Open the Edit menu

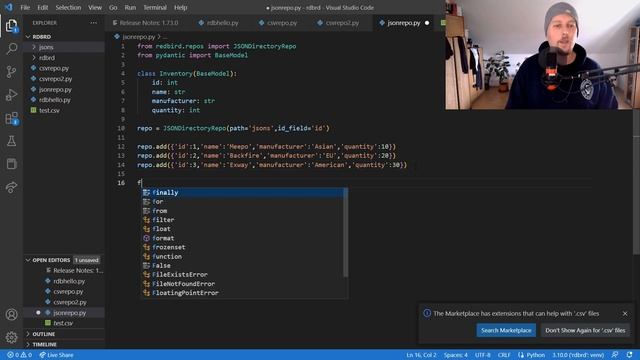pos(42,7)
